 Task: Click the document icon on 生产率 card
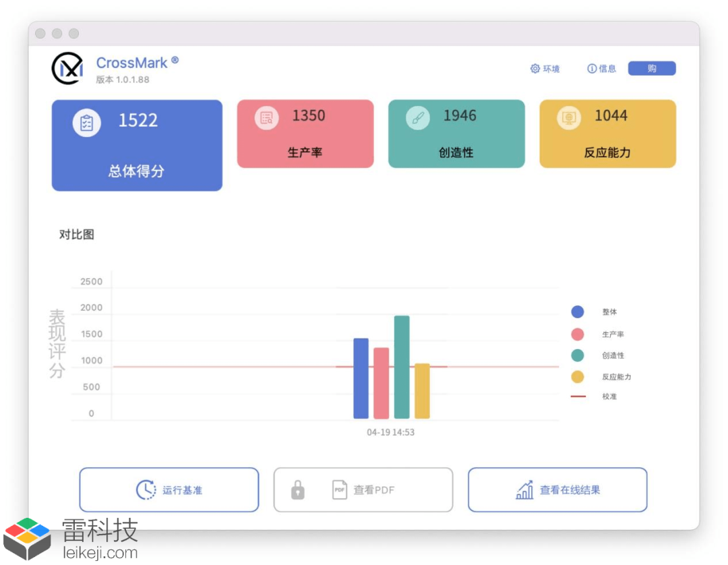[x=266, y=118]
